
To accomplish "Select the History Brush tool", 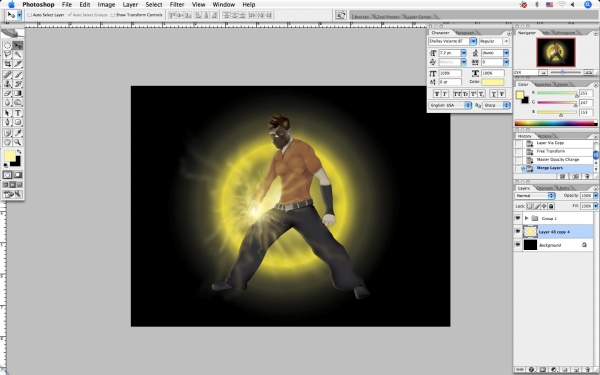I will [x=18, y=84].
